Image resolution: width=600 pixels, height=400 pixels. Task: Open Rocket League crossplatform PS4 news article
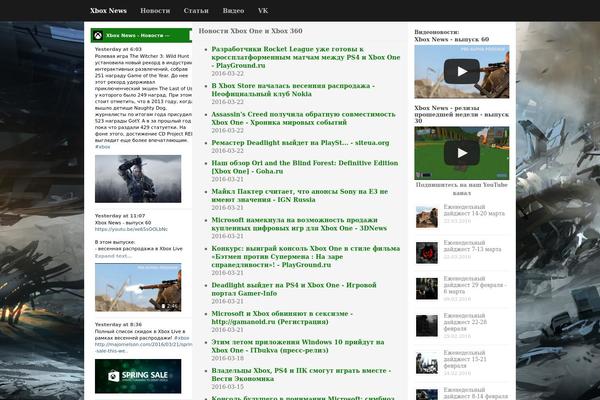pos(306,57)
